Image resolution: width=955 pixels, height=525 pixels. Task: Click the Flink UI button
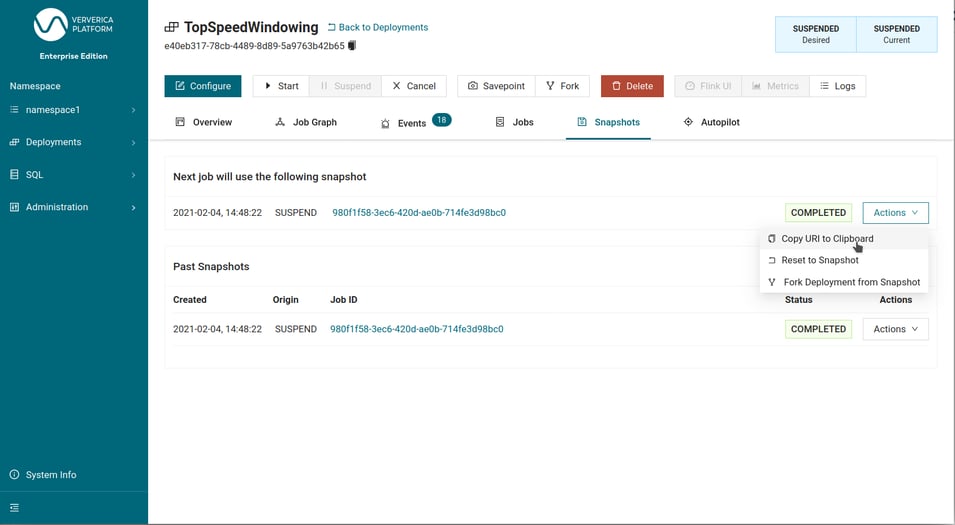708,86
